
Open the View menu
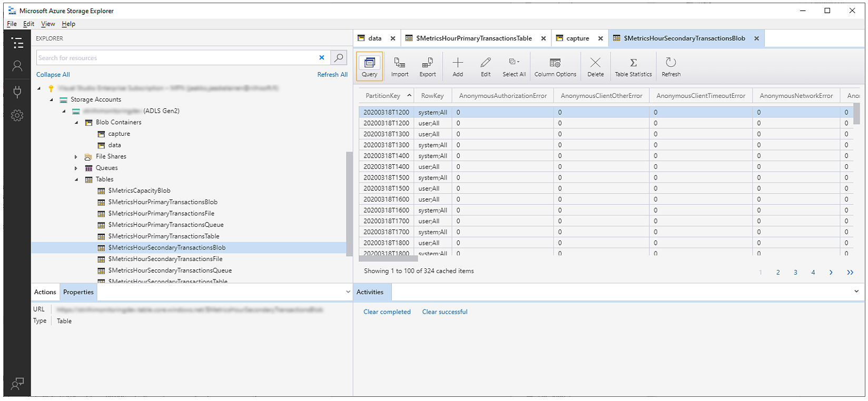click(48, 24)
